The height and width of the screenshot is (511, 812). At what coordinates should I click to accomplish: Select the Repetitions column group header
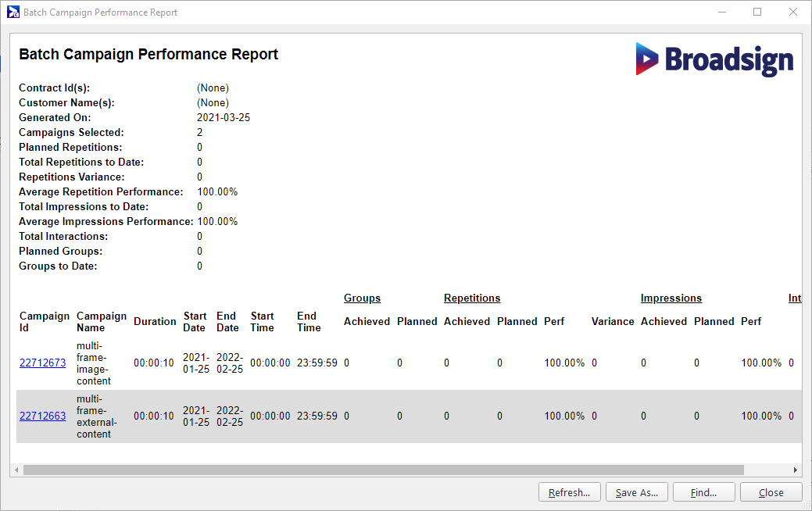click(472, 298)
